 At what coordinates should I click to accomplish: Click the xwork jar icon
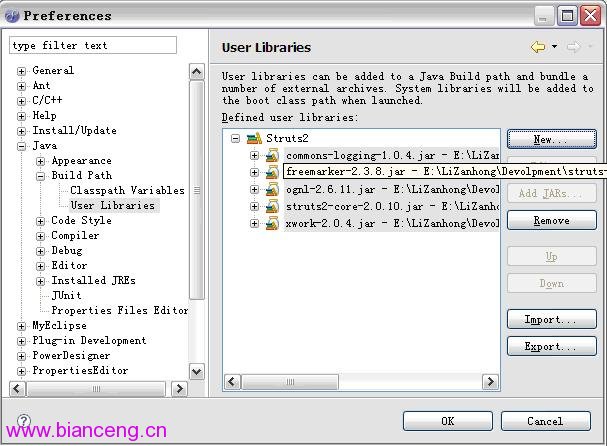point(272,223)
